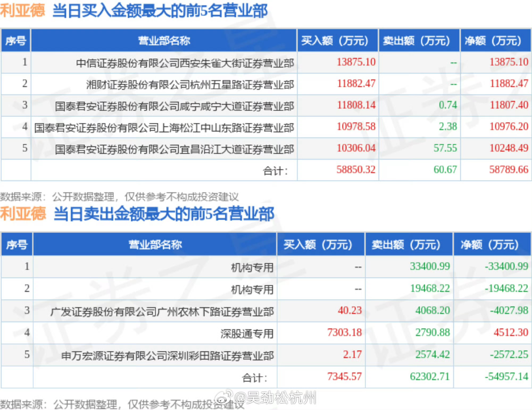Click 卖出额 header in the 买入 ranking table
Screen dimensions: 532x410
coord(417,41)
